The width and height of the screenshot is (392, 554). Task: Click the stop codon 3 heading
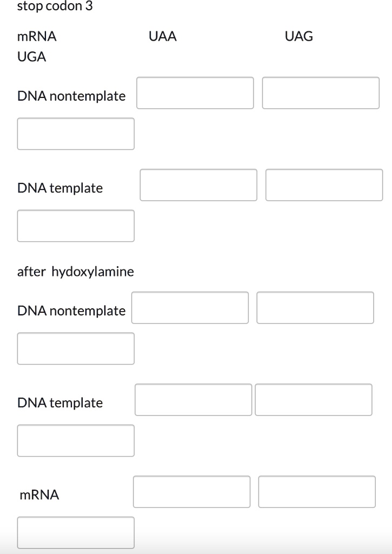[x=55, y=6]
